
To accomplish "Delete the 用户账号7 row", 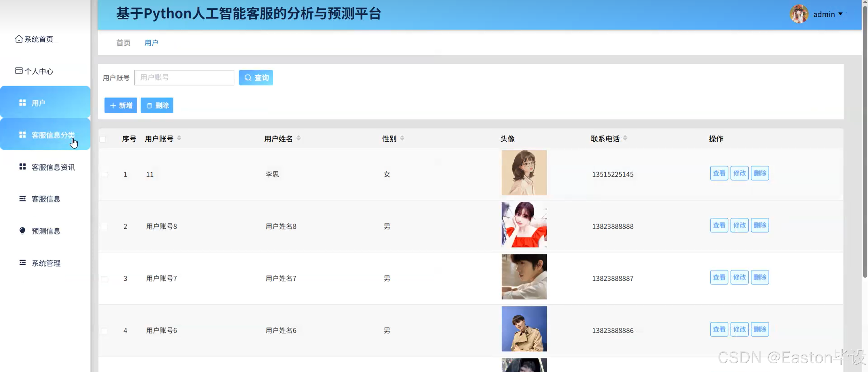I will pos(760,277).
